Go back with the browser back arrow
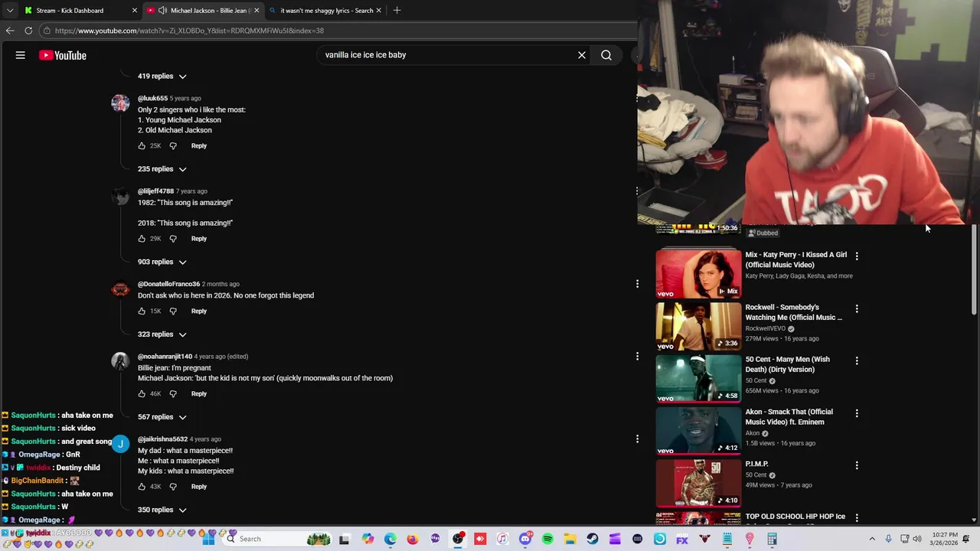980x551 pixels. [x=10, y=31]
